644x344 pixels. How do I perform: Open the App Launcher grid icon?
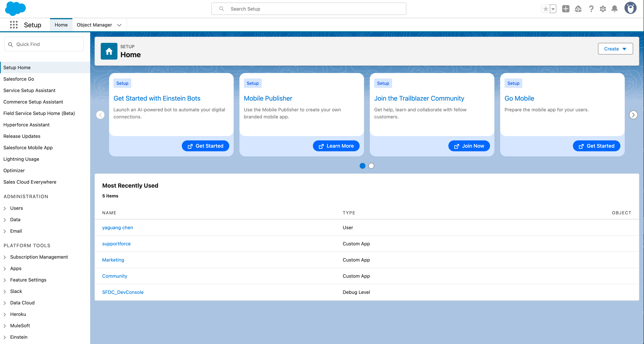tap(13, 25)
